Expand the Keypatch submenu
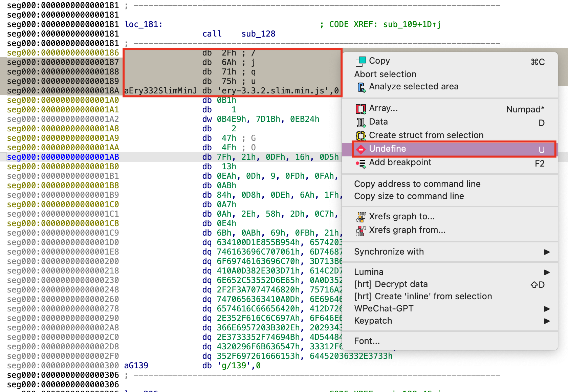This screenshot has height=392, width=568. pos(547,321)
